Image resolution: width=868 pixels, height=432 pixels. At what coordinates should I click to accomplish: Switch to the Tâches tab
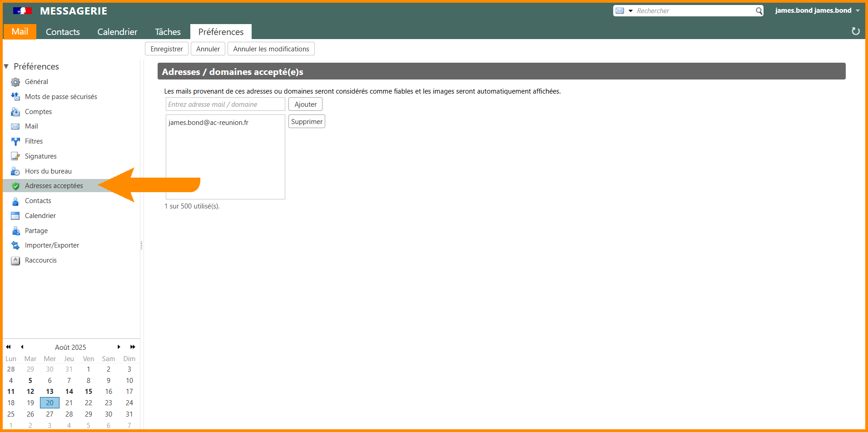click(x=168, y=32)
